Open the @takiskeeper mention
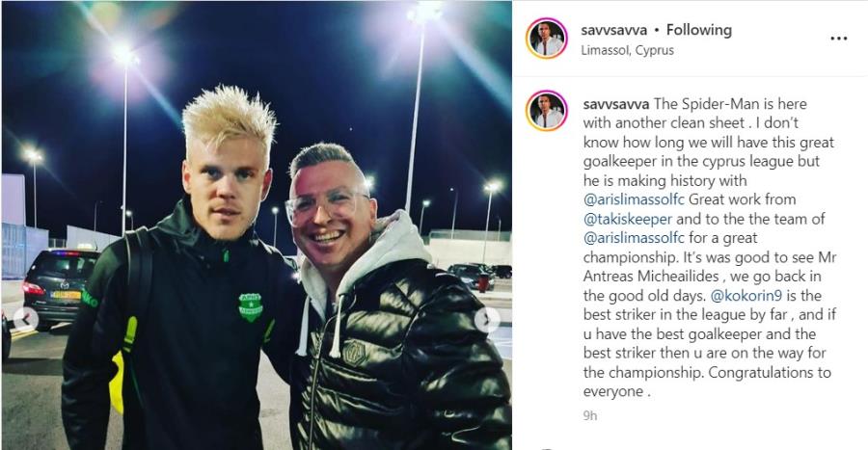 coord(628,219)
